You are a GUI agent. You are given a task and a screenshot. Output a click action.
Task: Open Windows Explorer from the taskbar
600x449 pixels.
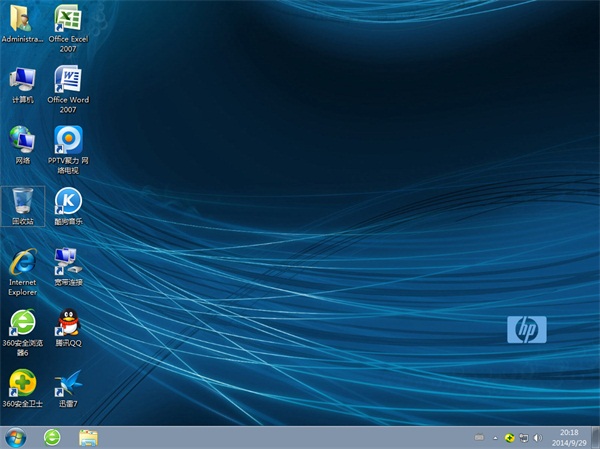pos(88,437)
